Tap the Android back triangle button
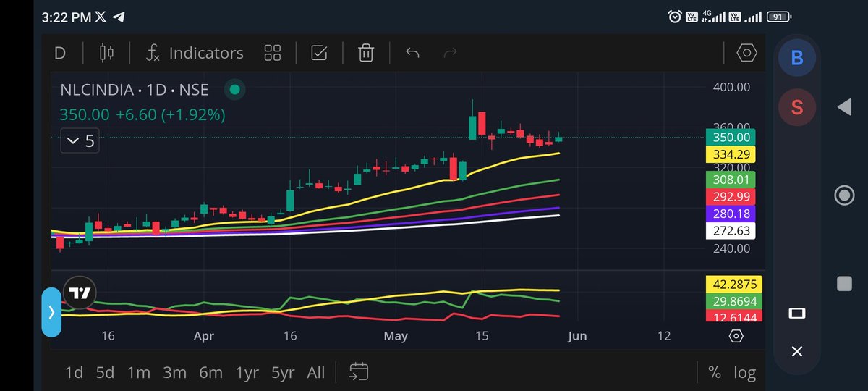The width and height of the screenshot is (868, 391). click(843, 108)
